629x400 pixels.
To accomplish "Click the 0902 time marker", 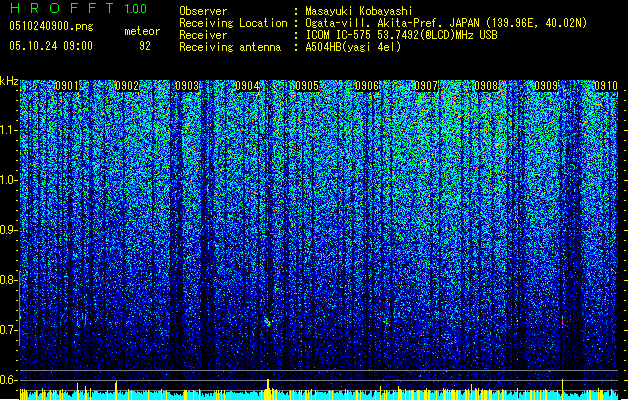I will pyautogui.click(x=127, y=86).
